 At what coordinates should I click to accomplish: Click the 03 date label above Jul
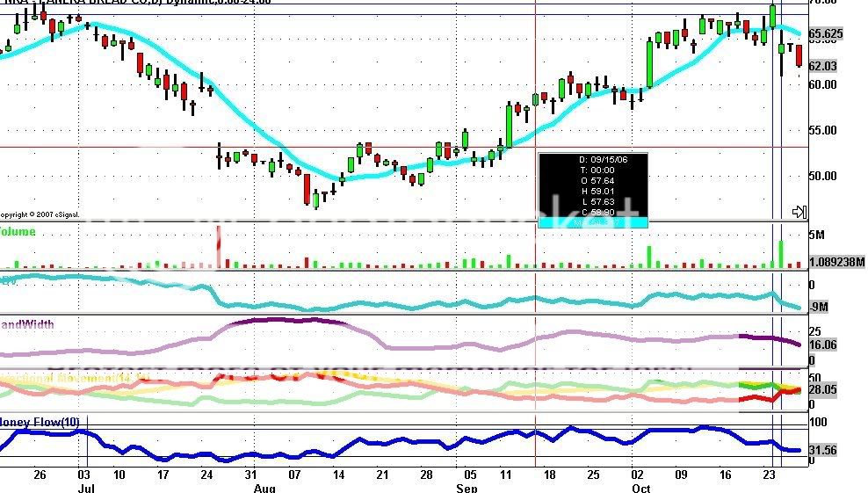83,475
